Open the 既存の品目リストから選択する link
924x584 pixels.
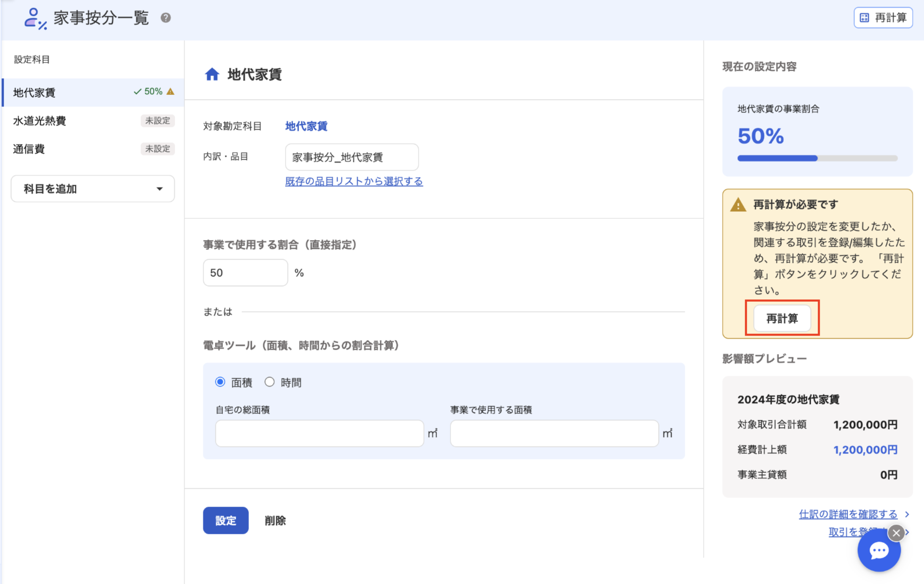354,181
